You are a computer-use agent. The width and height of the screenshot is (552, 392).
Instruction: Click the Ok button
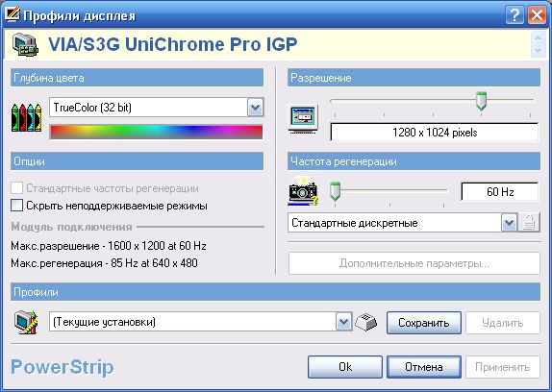pos(345,367)
